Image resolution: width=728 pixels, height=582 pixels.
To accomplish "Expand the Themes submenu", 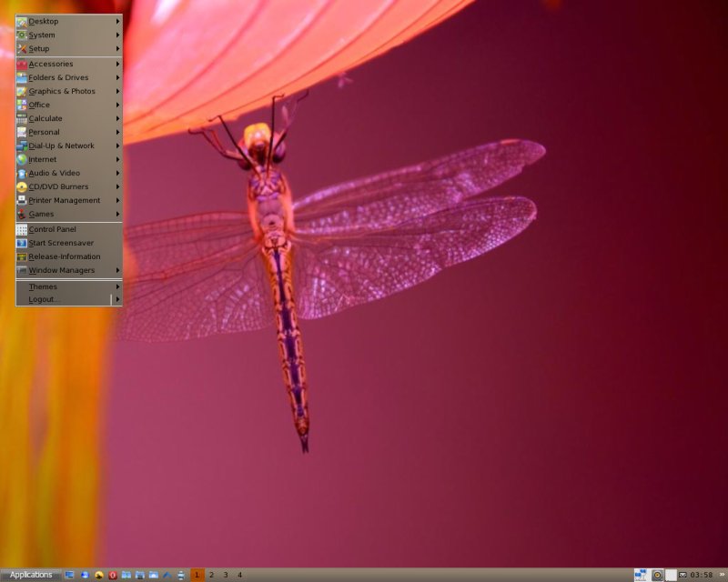I will point(117,286).
